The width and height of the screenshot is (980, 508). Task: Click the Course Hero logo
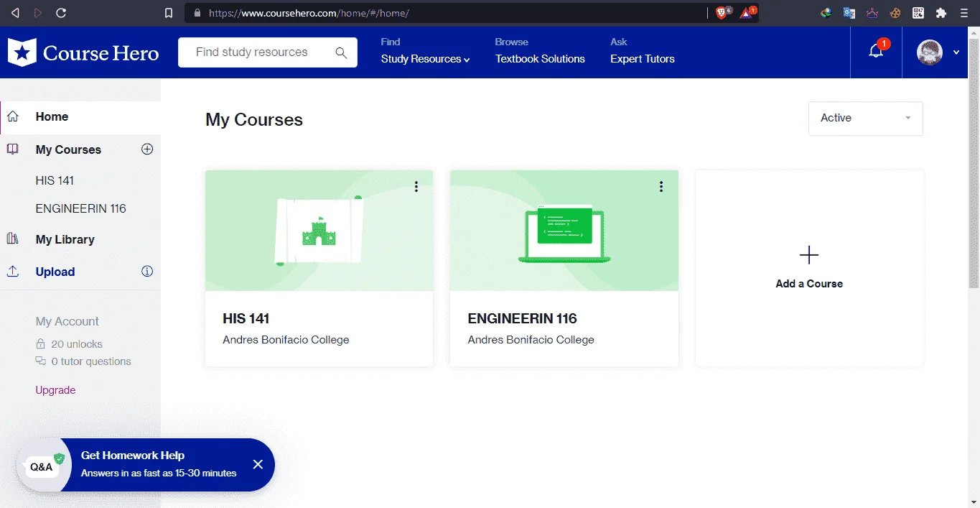(83, 52)
